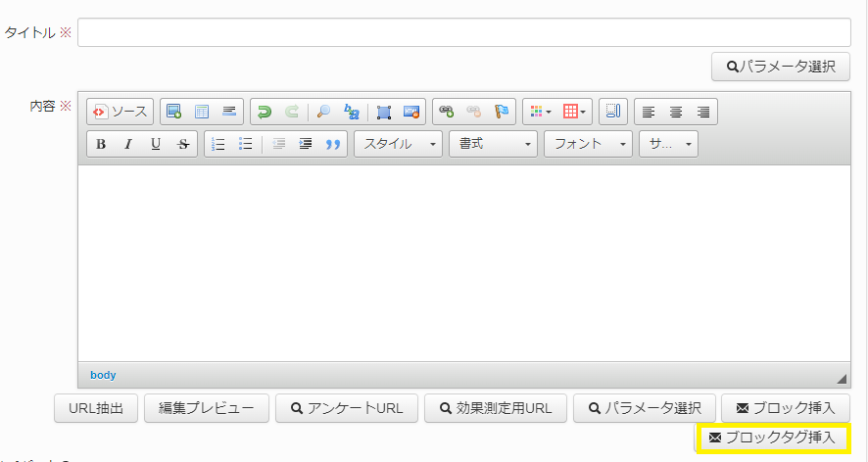
Task: Open the text color picker dropdown
Action: [541, 112]
